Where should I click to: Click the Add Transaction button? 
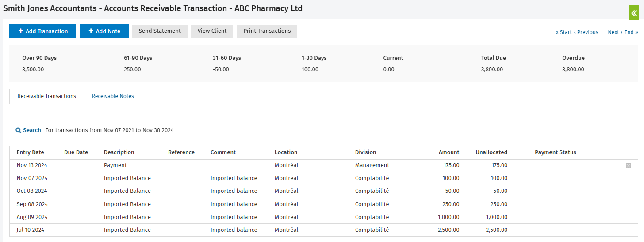pos(42,31)
